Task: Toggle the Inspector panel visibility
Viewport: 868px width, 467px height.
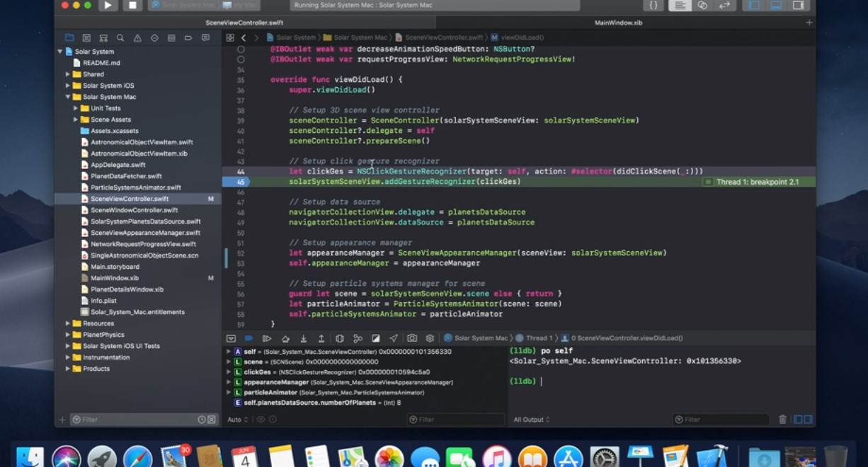Action: (x=798, y=5)
